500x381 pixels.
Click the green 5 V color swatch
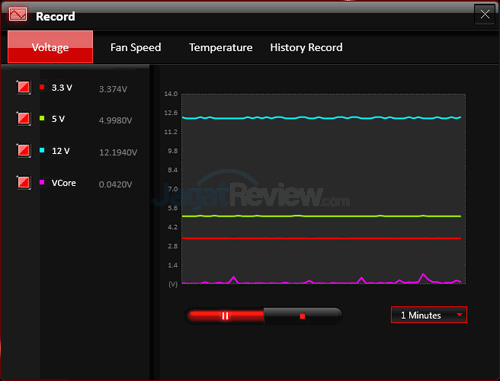tap(42, 118)
